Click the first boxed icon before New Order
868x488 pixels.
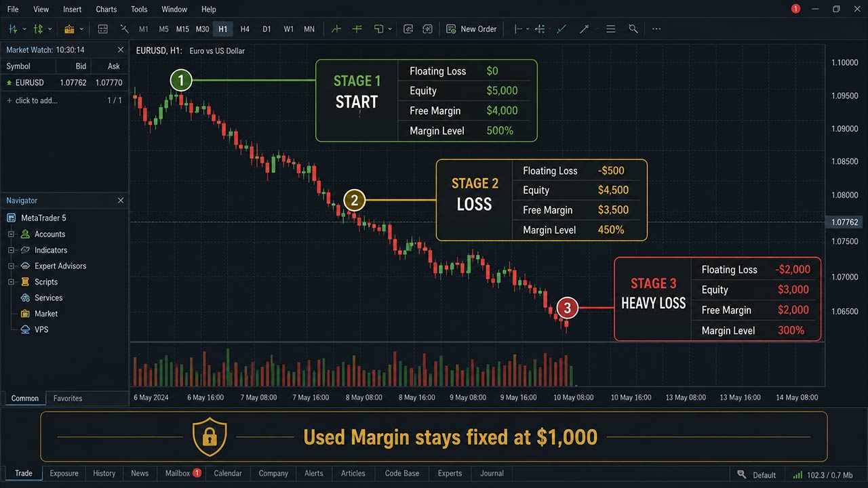(408, 29)
